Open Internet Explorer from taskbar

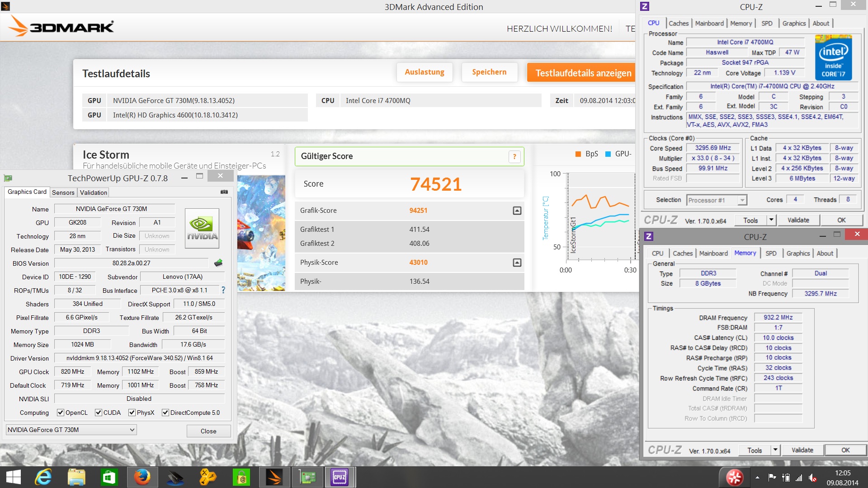[43, 477]
